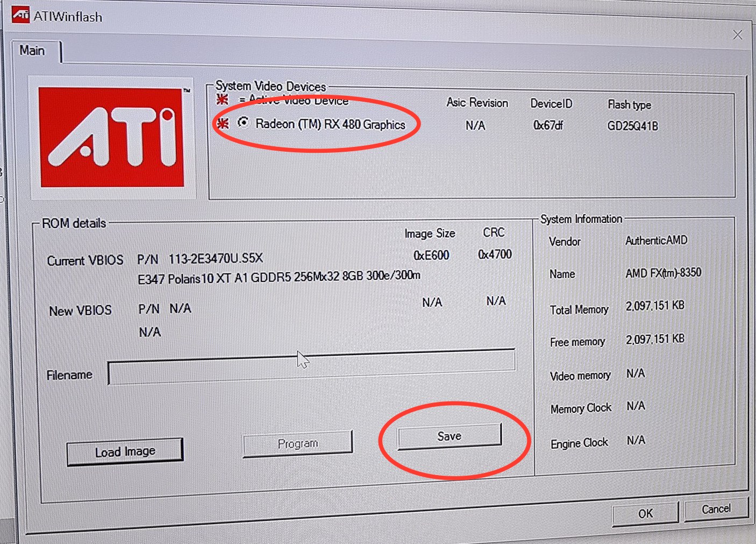This screenshot has height=544, width=756.
Task: Click the active device asterisk next to Radeon
Action: [223, 124]
